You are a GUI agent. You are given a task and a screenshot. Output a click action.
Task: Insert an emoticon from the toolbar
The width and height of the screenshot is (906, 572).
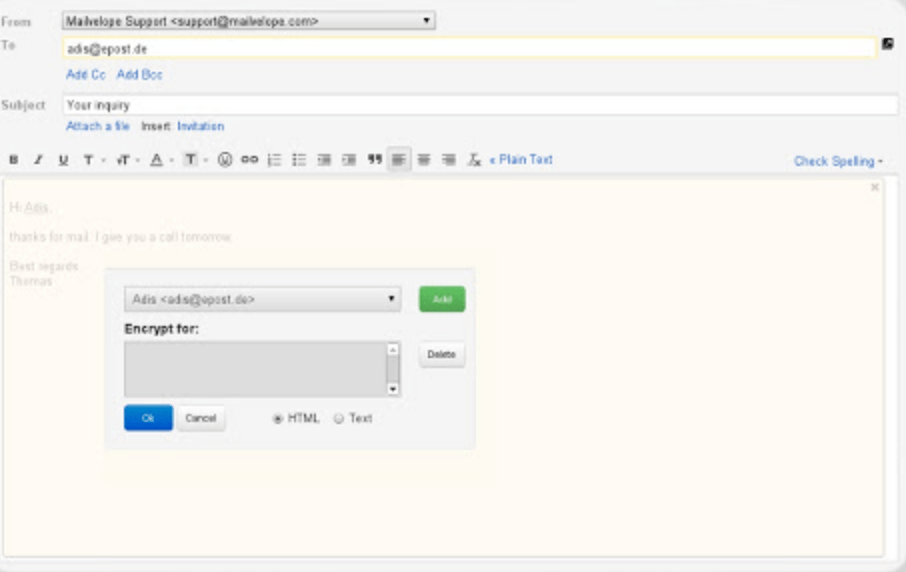pos(225,159)
